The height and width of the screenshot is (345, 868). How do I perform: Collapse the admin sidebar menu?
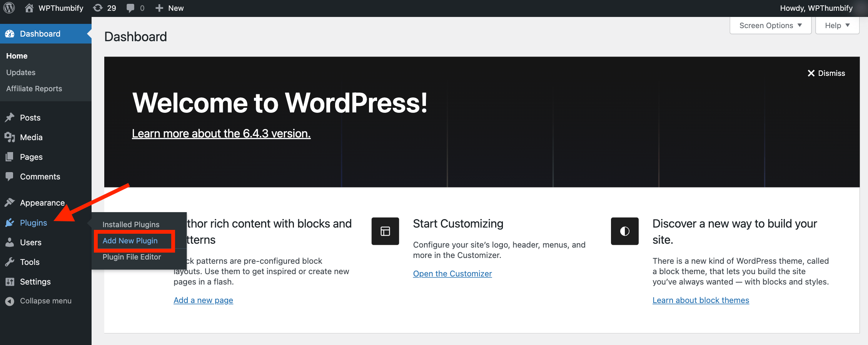click(46, 301)
